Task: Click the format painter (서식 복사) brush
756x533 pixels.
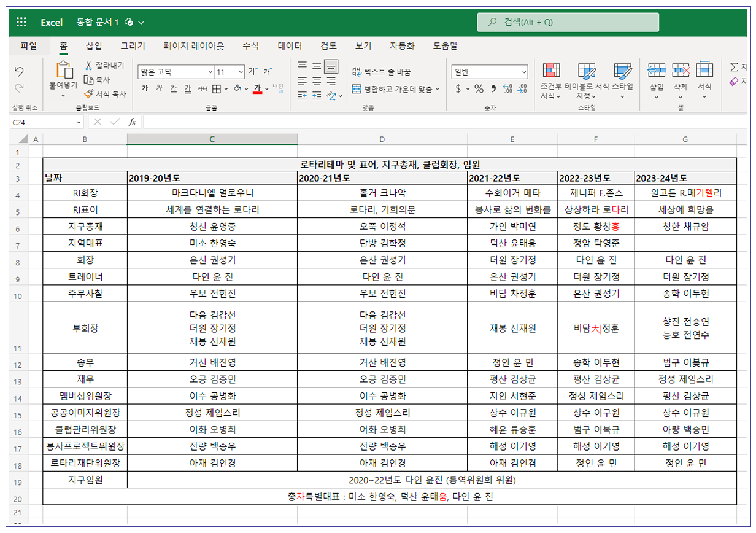Action: tap(88, 94)
